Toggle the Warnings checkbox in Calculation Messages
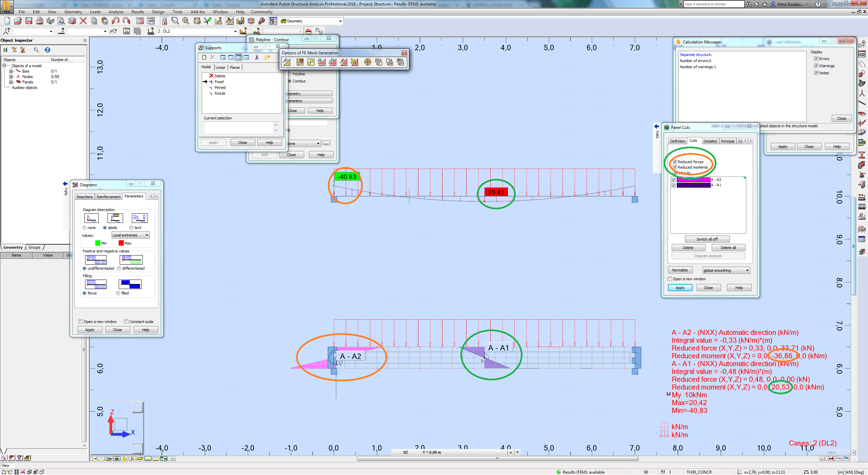Viewport: 868px width, 475px height. [816, 66]
